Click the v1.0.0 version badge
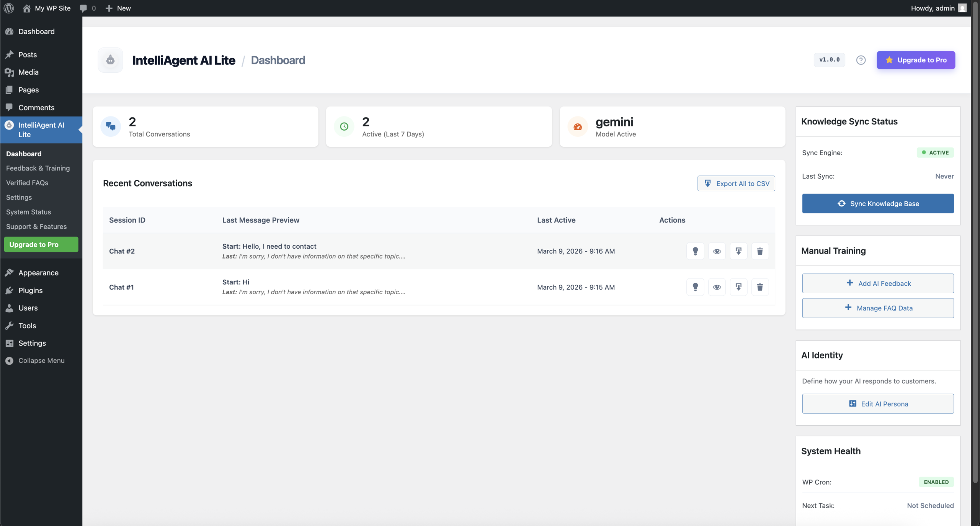This screenshot has height=526, width=980. click(829, 60)
